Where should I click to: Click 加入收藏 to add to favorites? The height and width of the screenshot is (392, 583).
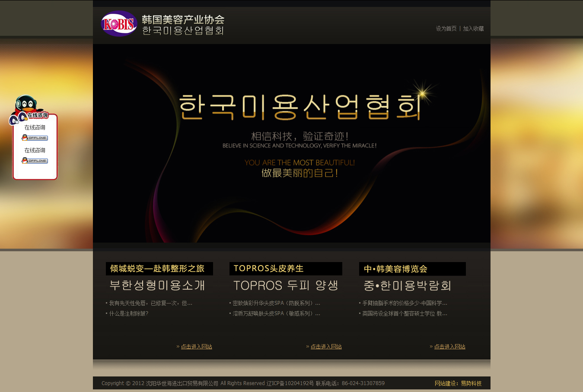[474, 29]
